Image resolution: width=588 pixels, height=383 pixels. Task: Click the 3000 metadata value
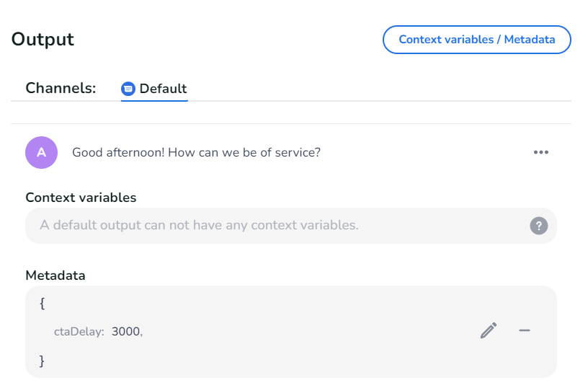point(125,332)
